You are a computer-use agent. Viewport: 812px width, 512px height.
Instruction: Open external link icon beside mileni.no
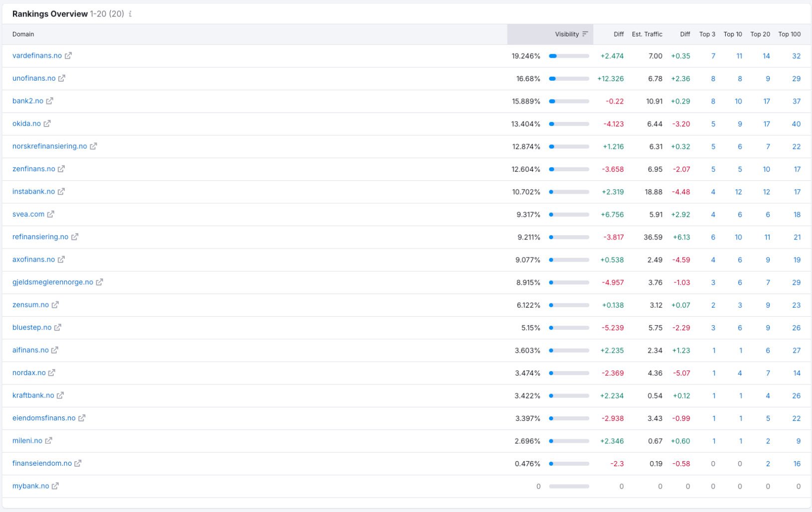tap(49, 441)
